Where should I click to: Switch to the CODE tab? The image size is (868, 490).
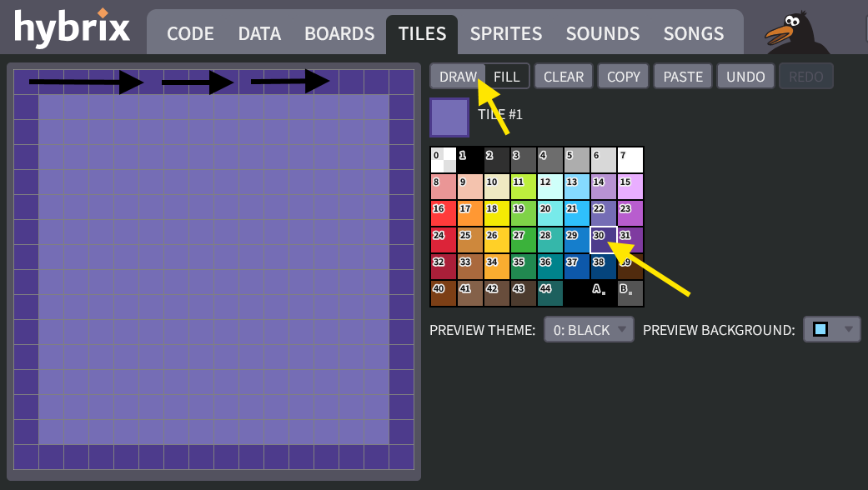[190, 34]
